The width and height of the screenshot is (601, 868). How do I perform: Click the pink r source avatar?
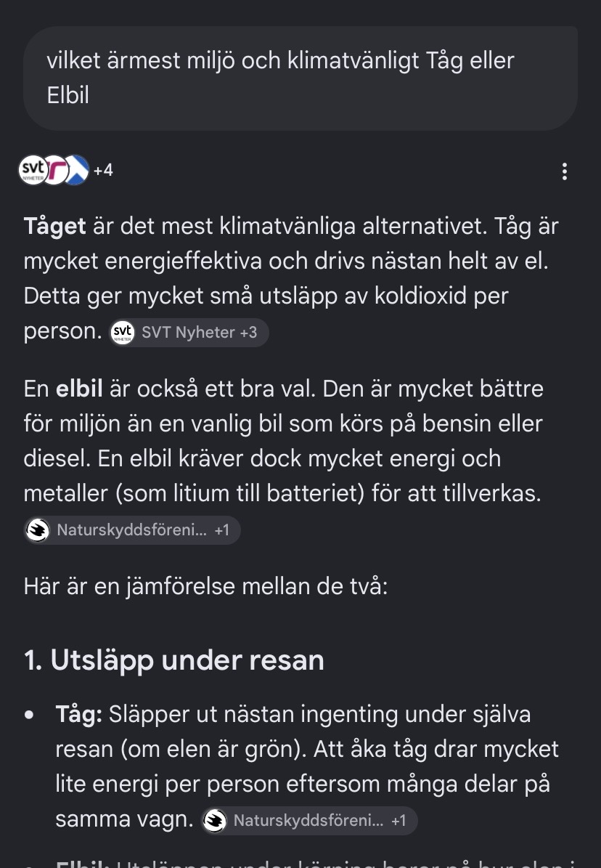point(54,170)
